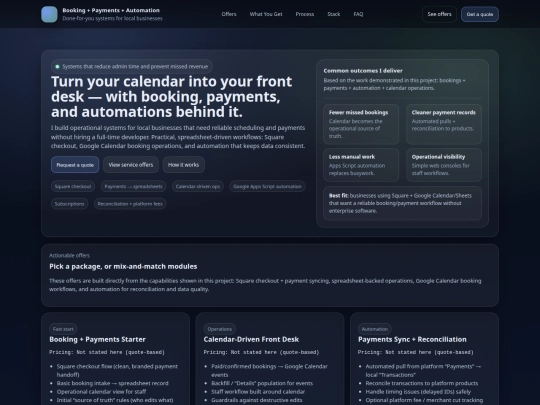Viewport: 540px width, 405px height.
Task: Click the Calendar-driven ops tag
Action: (198, 186)
